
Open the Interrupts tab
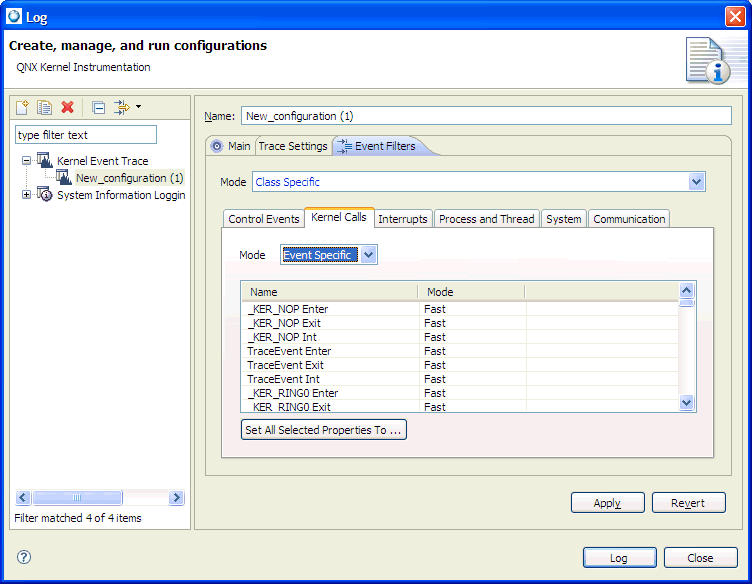click(x=403, y=219)
